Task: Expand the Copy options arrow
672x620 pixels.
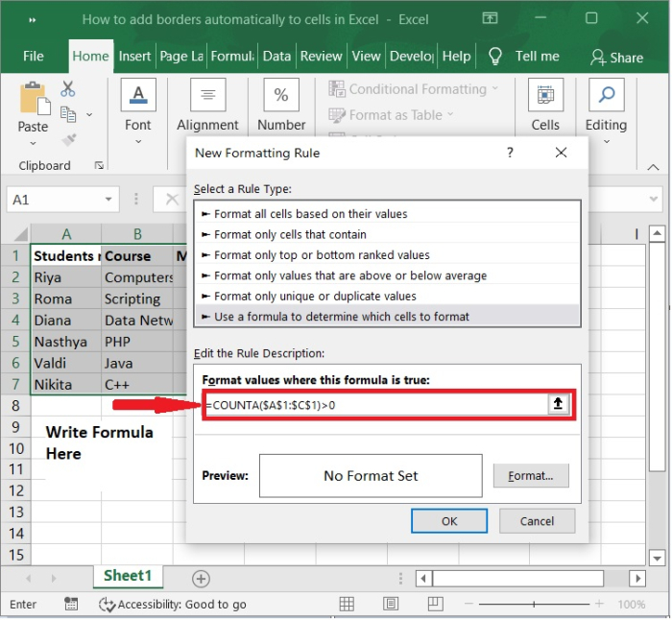Action: (x=89, y=115)
